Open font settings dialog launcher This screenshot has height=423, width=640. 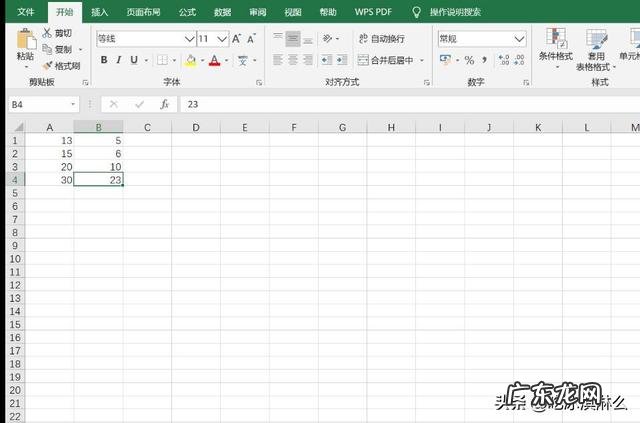point(259,82)
